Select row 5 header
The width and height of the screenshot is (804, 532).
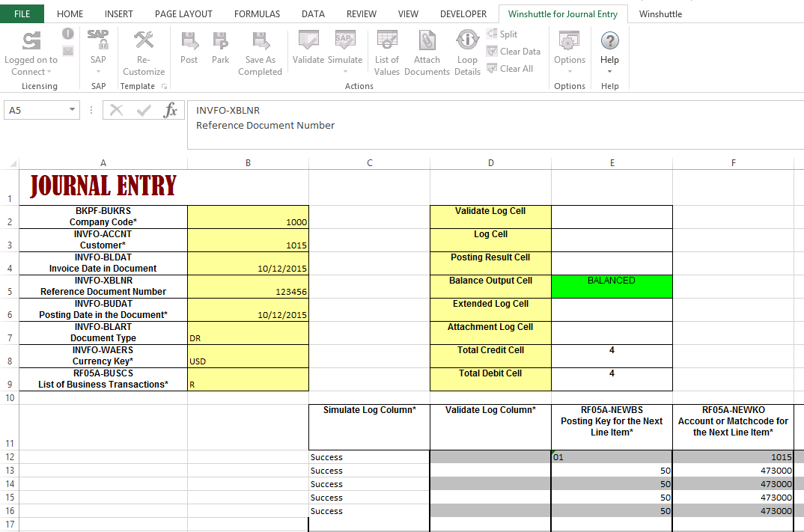[9, 287]
